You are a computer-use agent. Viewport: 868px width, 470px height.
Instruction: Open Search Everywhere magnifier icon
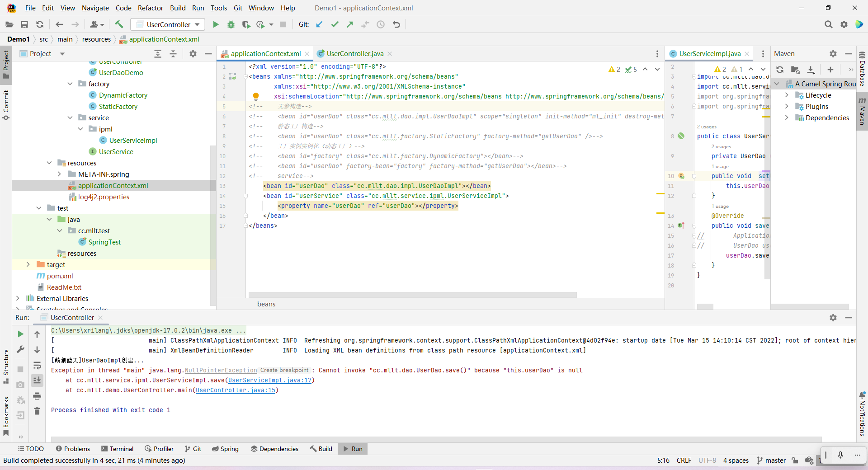point(828,24)
